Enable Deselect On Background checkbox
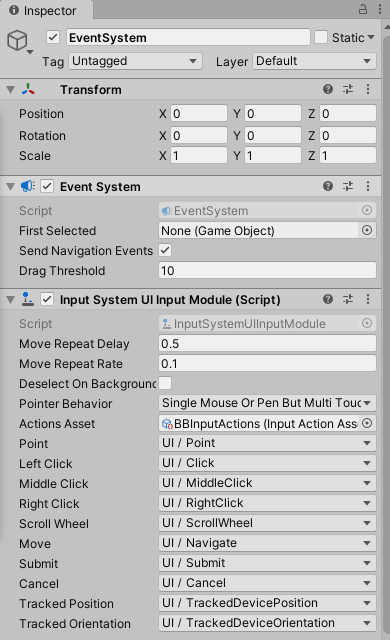 point(165,383)
